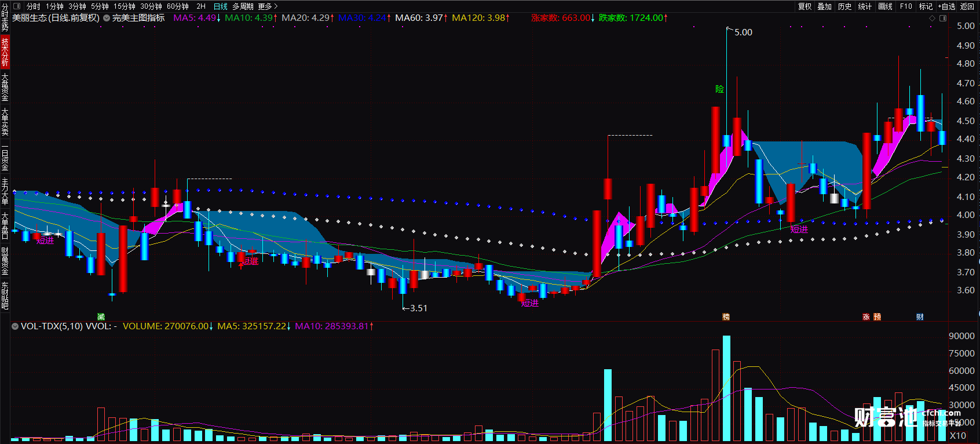
Task: Click the MA30: 4.24 value
Action: (x=364, y=18)
